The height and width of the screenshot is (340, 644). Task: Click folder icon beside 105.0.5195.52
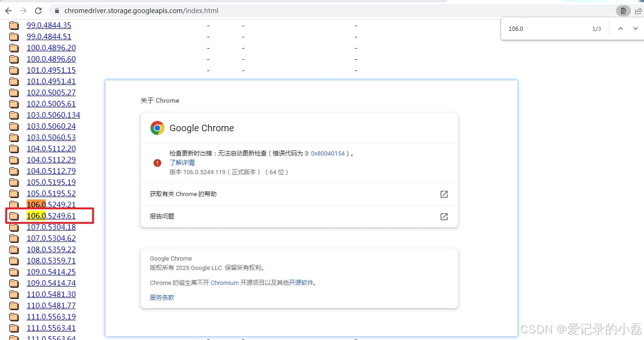click(x=14, y=193)
